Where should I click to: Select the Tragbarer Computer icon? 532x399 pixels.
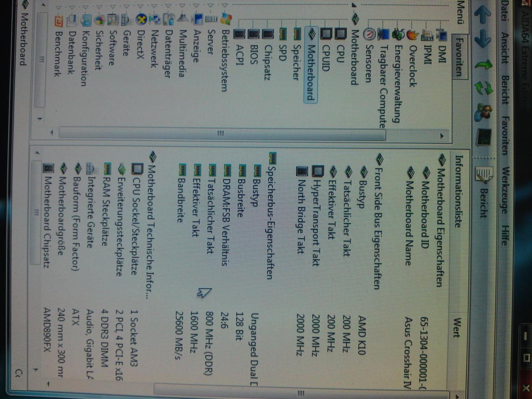coord(383,33)
